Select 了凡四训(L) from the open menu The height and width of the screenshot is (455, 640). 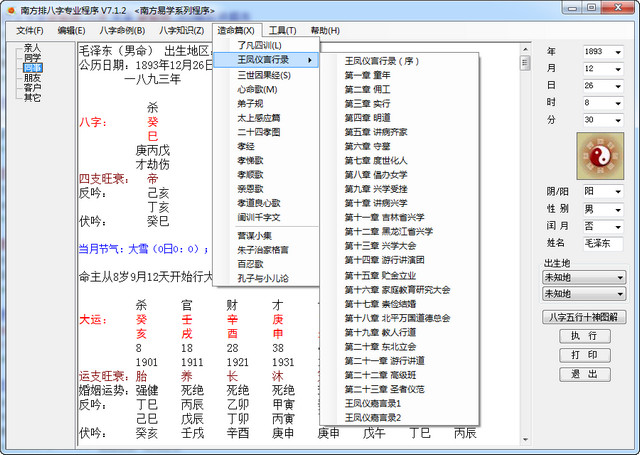click(260, 46)
